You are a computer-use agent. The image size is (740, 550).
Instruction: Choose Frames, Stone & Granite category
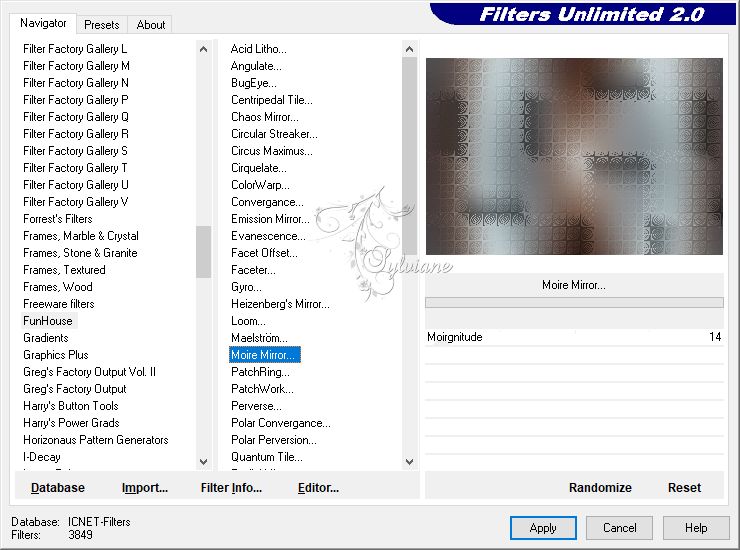coord(80,253)
